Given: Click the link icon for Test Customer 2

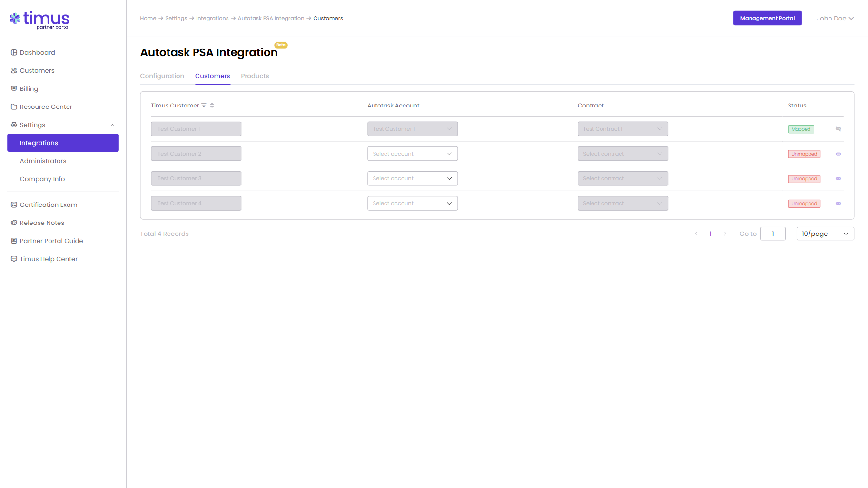Looking at the screenshot, I should coord(838,154).
